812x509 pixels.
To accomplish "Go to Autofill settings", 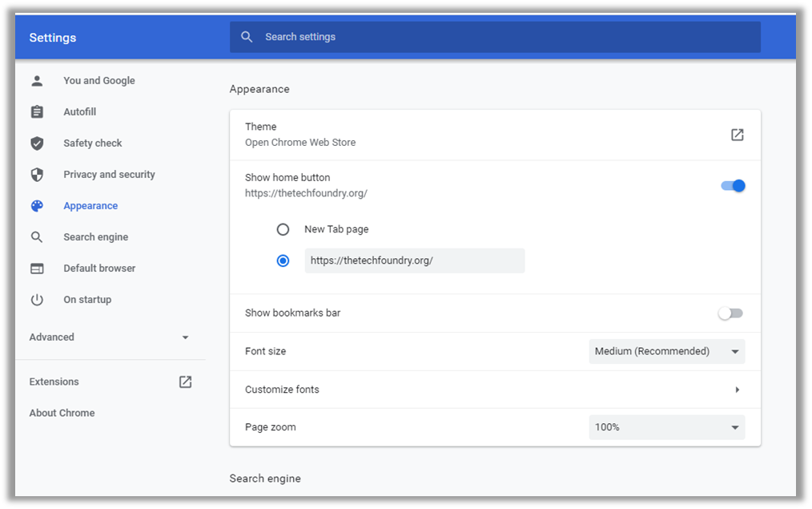I will (x=80, y=112).
